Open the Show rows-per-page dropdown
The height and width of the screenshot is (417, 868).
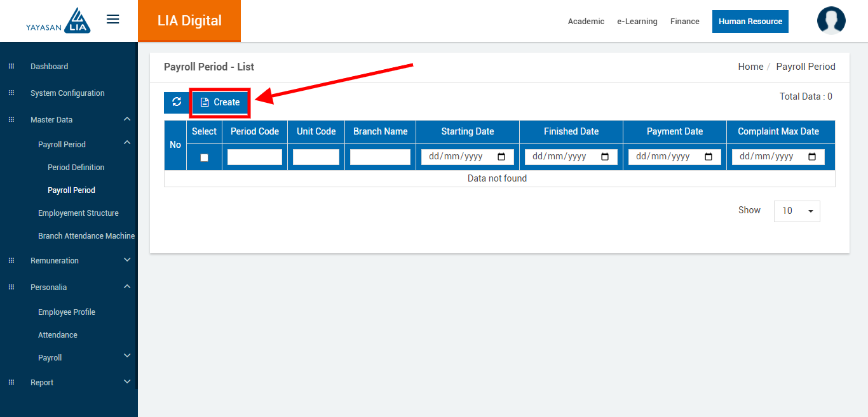pos(797,211)
